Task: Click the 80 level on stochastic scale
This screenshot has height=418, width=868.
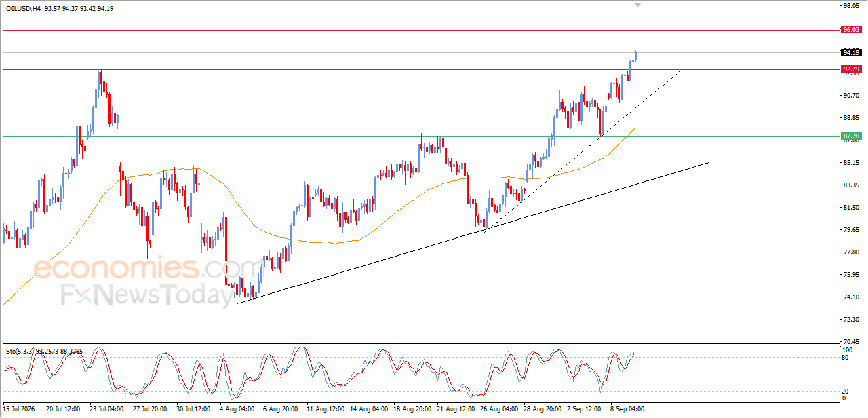Action: click(x=845, y=357)
